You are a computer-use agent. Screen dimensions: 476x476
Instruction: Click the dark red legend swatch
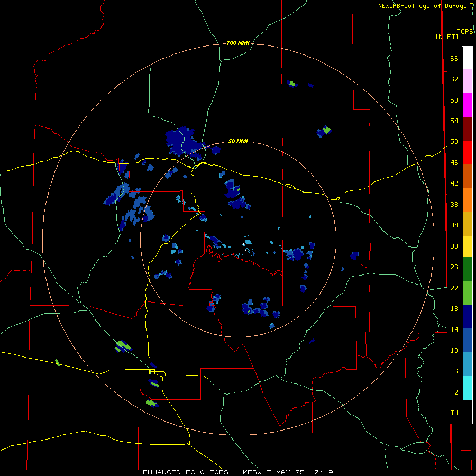(467, 129)
